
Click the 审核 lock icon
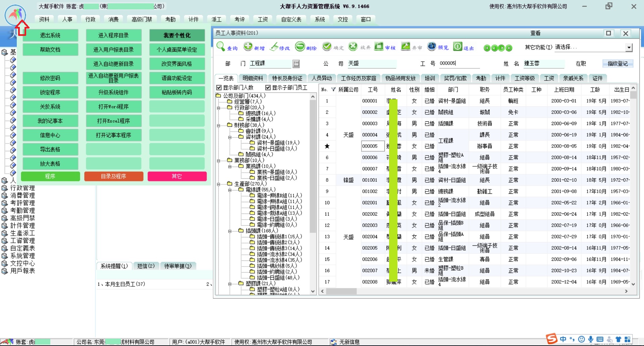(x=379, y=47)
